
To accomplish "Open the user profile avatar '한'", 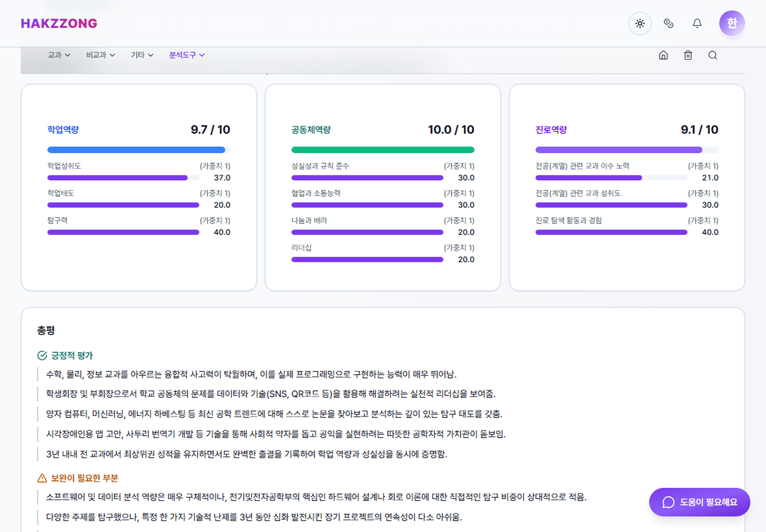I will (x=732, y=23).
